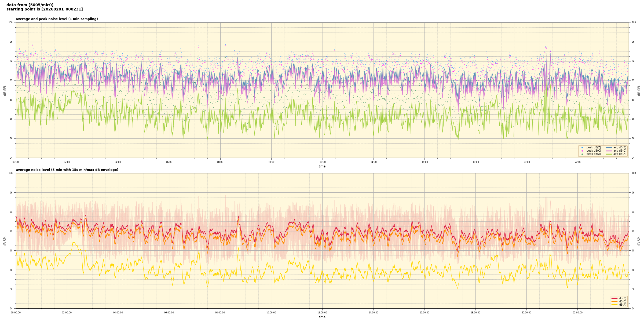644x322 pixels.
Task: Click the peak dB(A) legend marker
Action: click(x=582, y=154)
